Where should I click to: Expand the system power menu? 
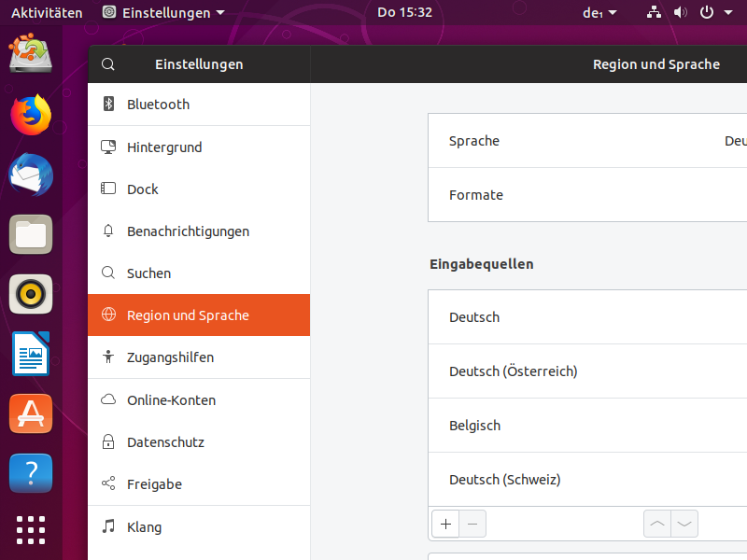(x=712, y=13)
